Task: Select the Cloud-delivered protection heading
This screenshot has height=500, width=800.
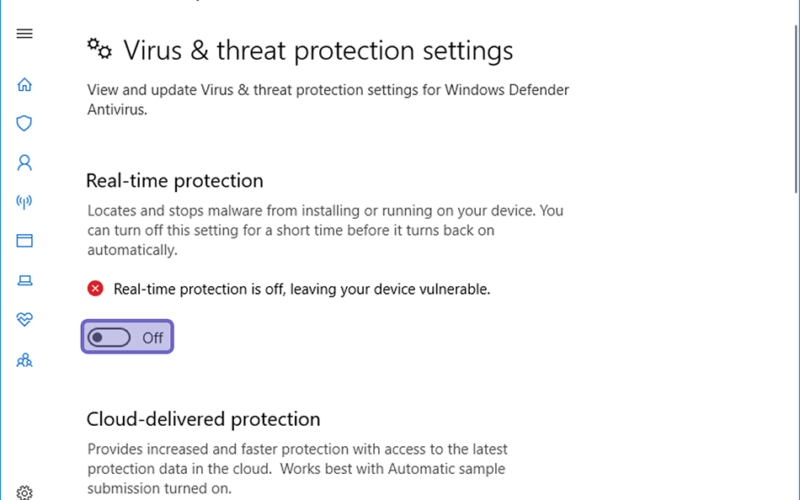Action: [203, 419]
